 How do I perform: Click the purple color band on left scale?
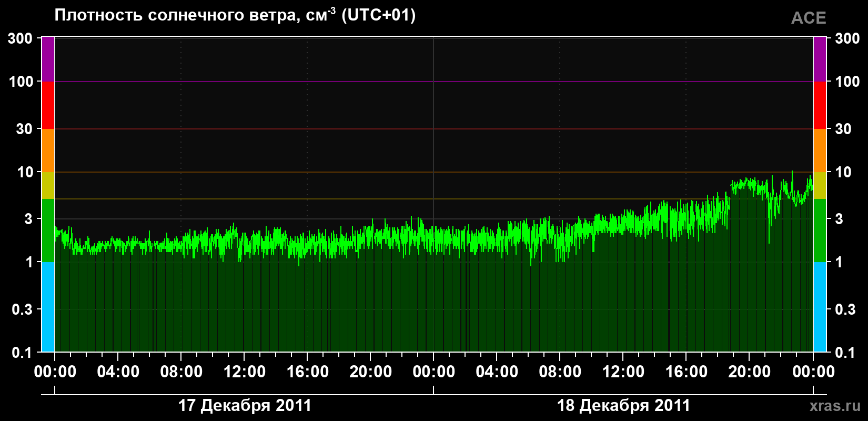pyautogui.click(x=48, y=59)
